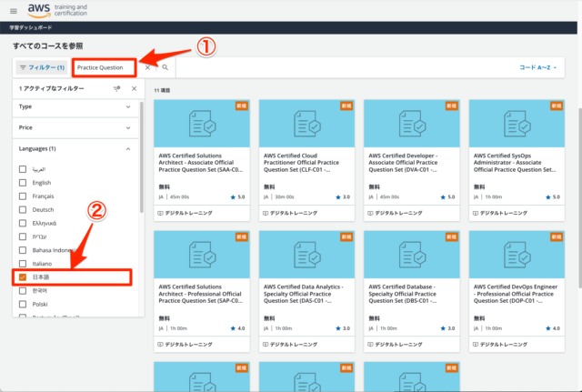Expand the Type filter section
The height and width of the screenshot is (392, 582).
click(75, 107)
